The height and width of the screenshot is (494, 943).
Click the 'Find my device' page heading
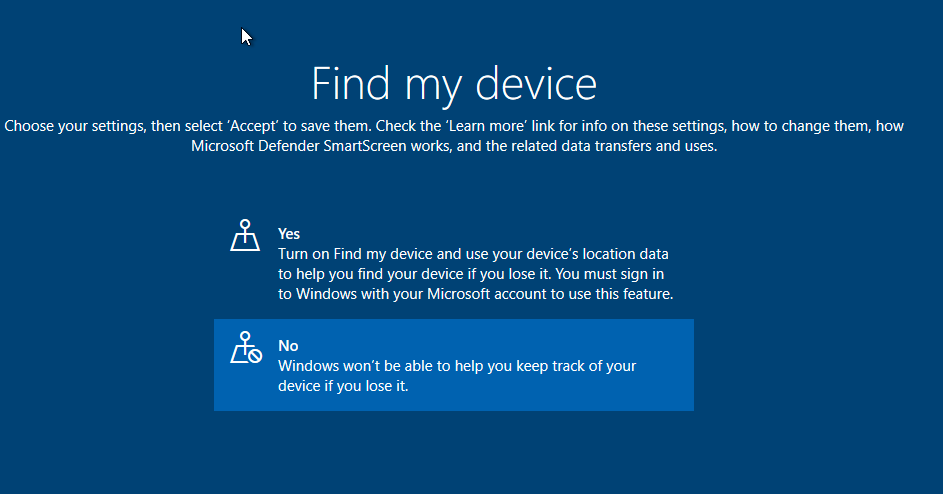[454, 84]
